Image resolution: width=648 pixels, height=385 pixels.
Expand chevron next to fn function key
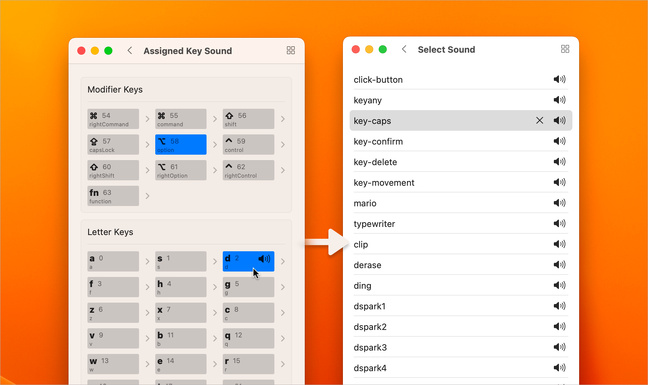147,196
